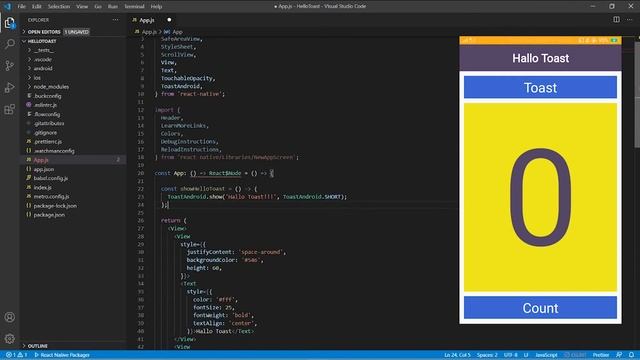Expand the Outline section
Screen dimensions: 640x360
[38, 346]
